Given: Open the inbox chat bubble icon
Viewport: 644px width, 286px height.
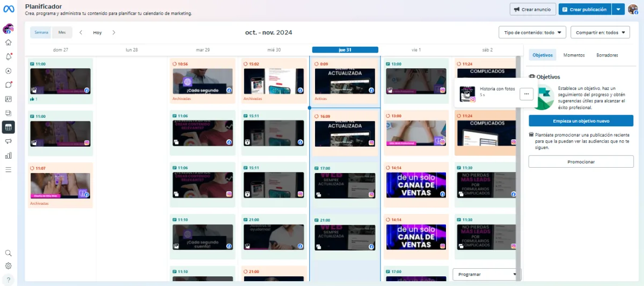Looking at the screenshot, I should coord(8,85).
